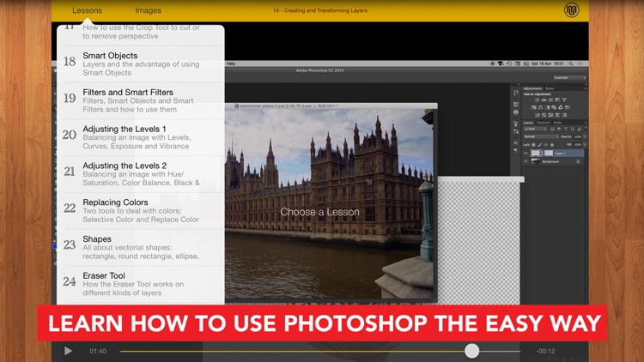Add a Color Lookup adjustment
The image size is (644, 362).
click(568, 107)
